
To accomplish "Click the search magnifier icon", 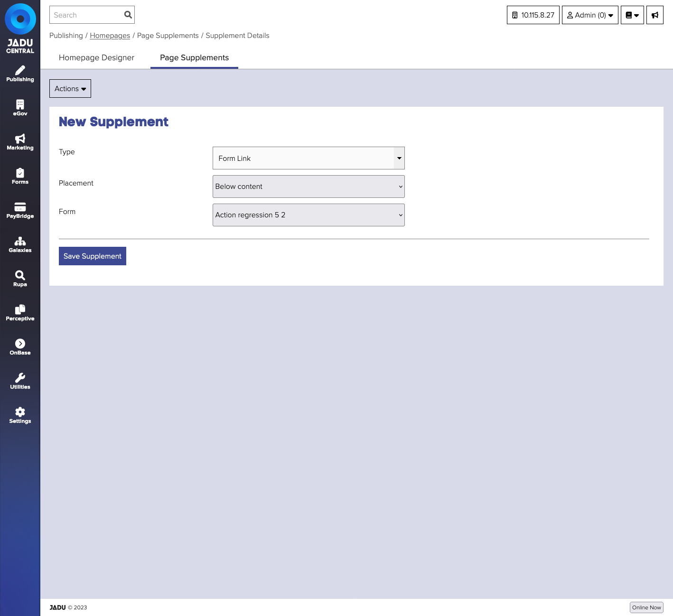I will [x=128, y=15].
